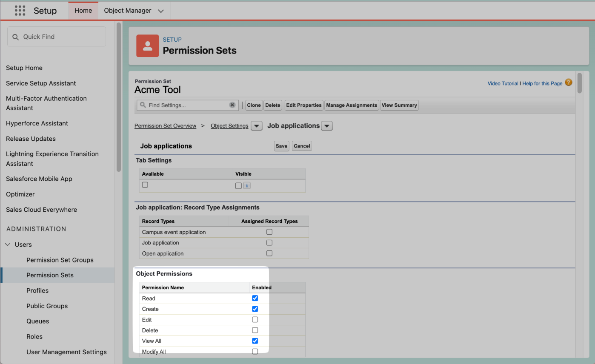The height and width of the screenshot is (364, 595).
Task: Click the Edit Properties button
Action: pos(304,105)
